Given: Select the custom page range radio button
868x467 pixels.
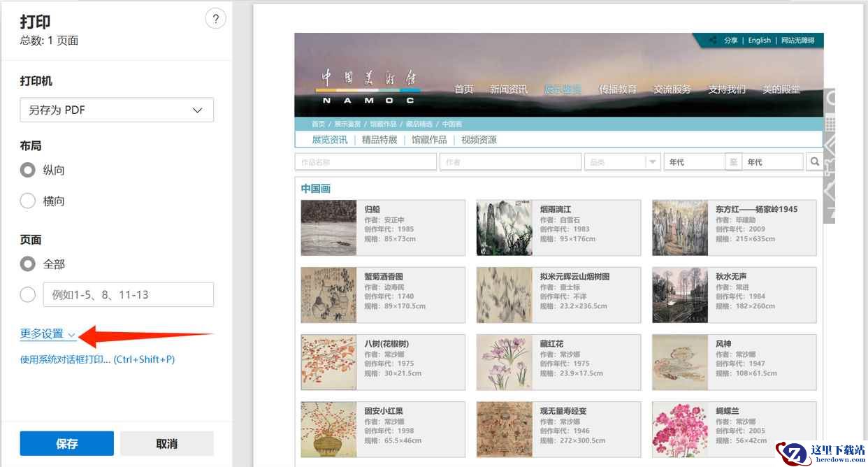Looking at the screenshot, I should [28, 294].
